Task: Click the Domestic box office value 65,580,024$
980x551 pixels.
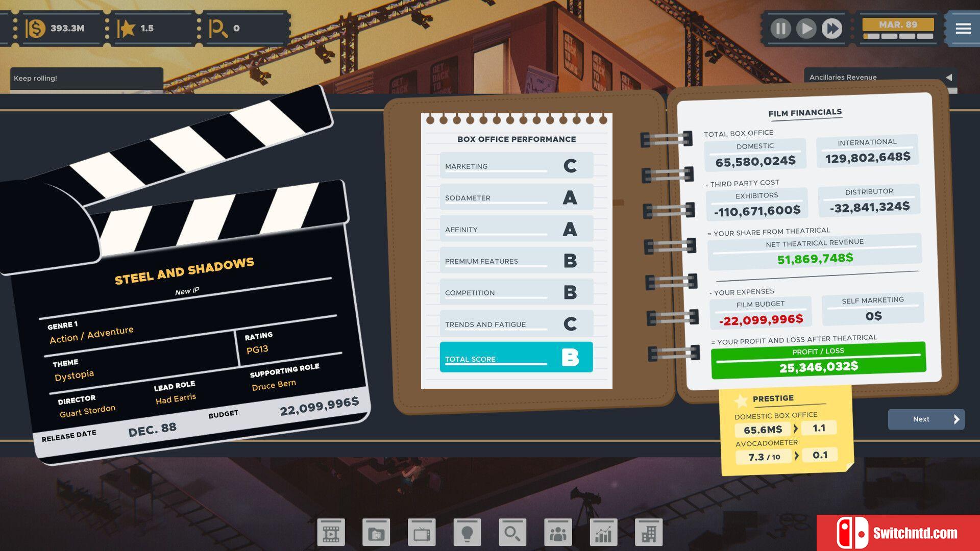Action: click(755, 162)
